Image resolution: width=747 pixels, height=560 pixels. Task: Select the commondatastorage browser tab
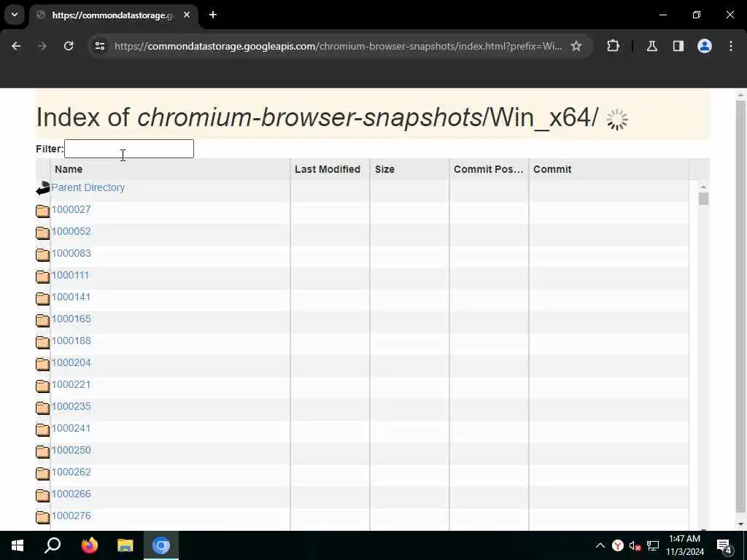(x=112, y=15)
